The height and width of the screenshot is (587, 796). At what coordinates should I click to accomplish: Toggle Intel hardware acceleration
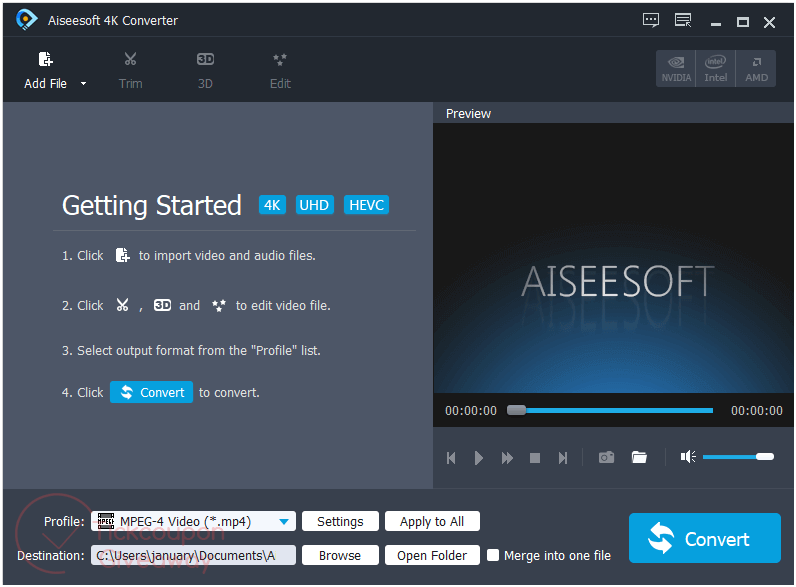[715, 69]
